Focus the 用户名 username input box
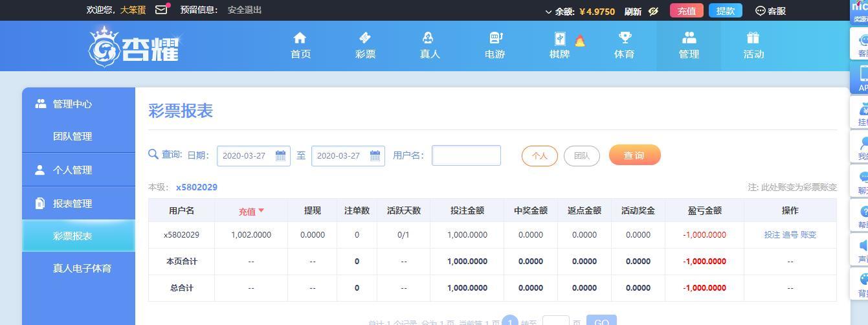The width and height of the screenshot is (868, 325). coord(466,155)
